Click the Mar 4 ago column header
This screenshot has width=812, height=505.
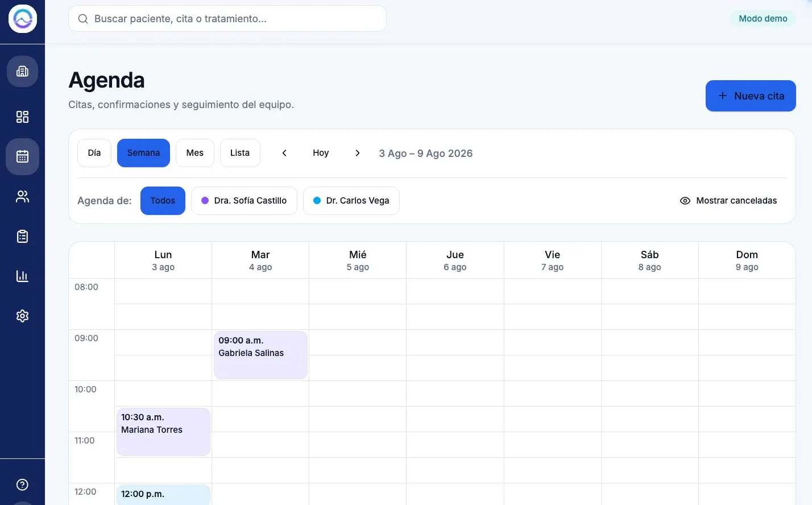[260, 260]
